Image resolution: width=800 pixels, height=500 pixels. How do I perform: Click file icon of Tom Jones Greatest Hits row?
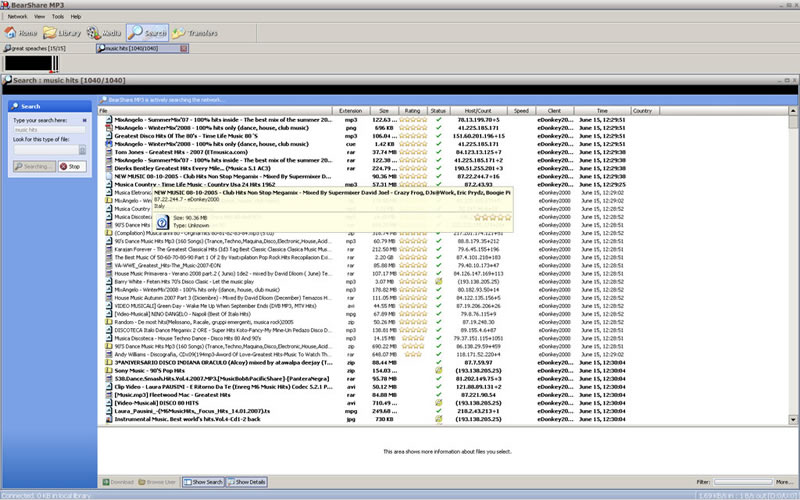(x=109, y=152)
